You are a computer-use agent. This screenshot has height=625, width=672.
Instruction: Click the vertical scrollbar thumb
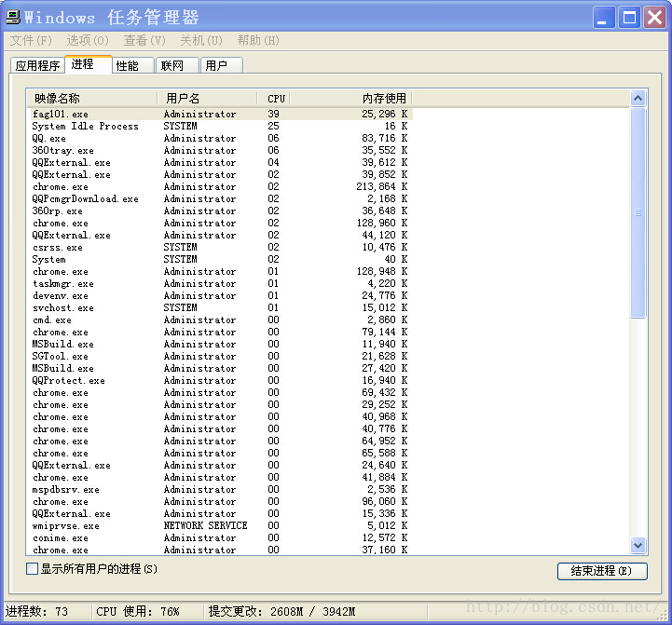click(638, 212)
